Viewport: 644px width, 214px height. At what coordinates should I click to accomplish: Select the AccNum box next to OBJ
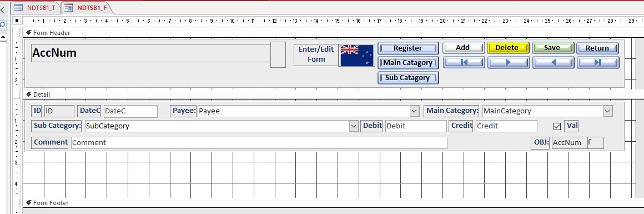tap(570, 143)
